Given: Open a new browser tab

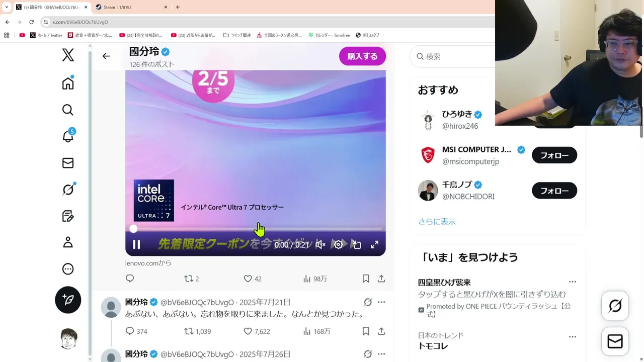Looking at the screenshot, I should coord(178,7).
